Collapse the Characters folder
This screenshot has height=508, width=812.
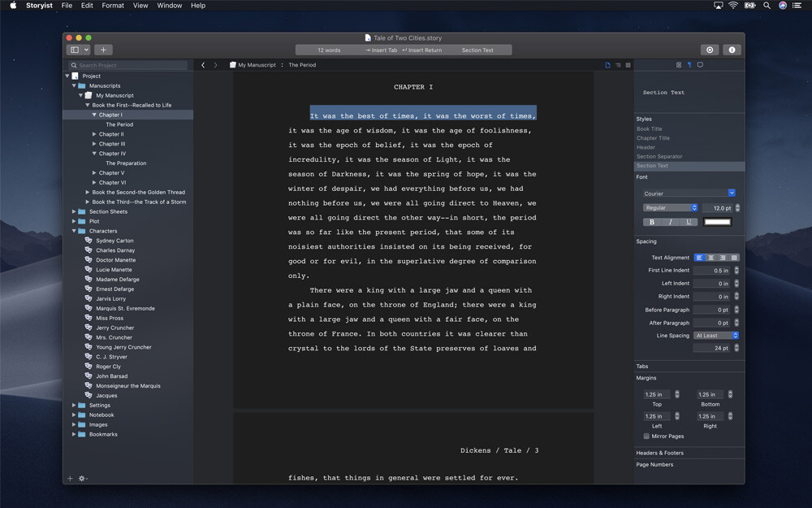(x=74, y=231)
